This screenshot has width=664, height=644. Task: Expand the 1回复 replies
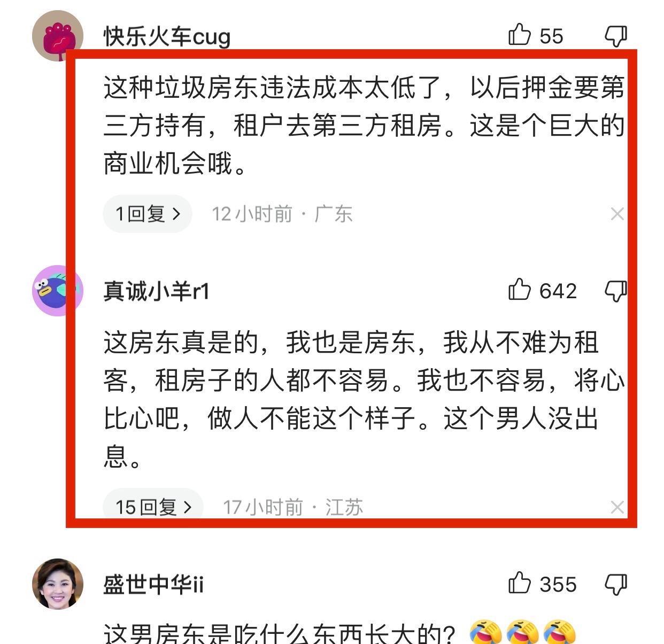[148, 214]
